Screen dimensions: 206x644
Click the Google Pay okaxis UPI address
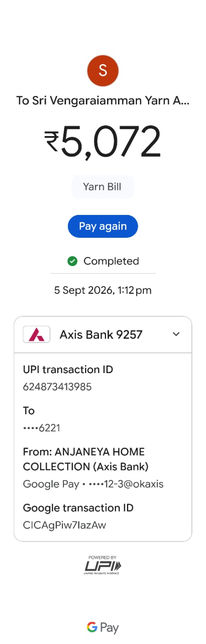pos(93,484)
